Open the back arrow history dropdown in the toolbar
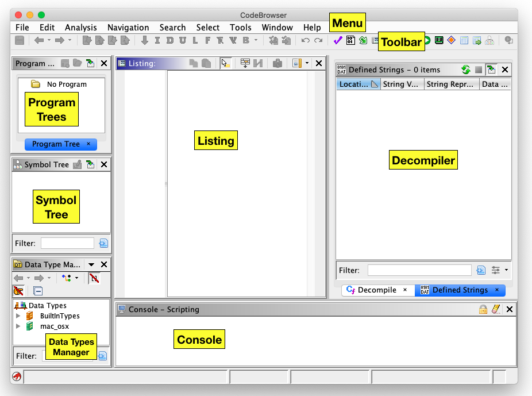The height and width of the screenshot is (396, 532). pos(49,40)
